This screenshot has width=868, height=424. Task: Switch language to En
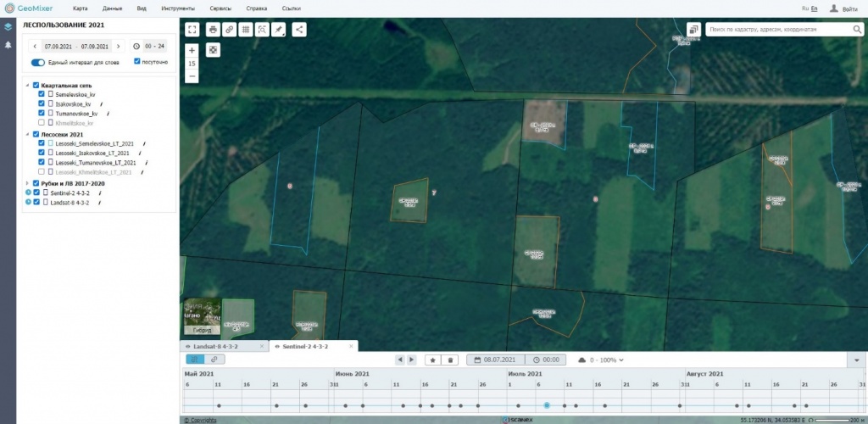(815, 8)
